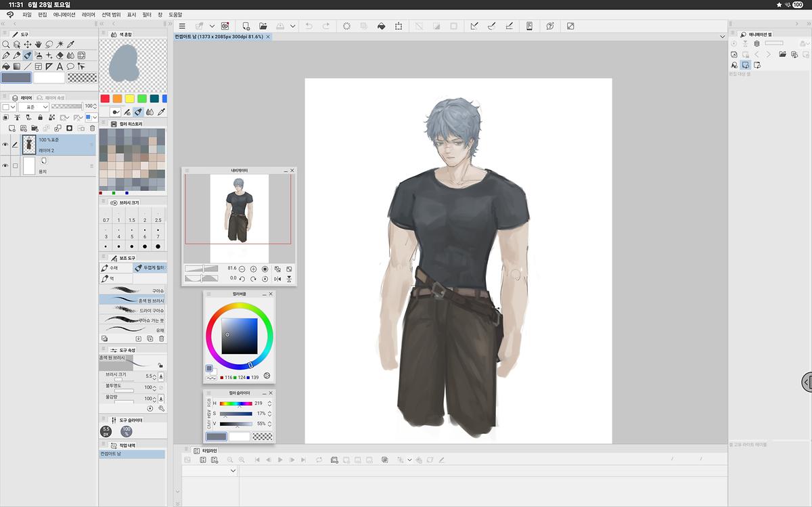
Task: Adjust brush size stepper arrows
Action: click(156, 376)
